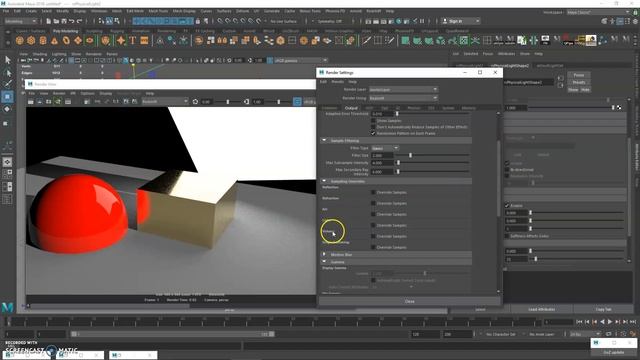Image resolution: width=640 pixels, height=360 pixels.
Task: Switch to the Common tab in Render Settings
Action: coord(330,108)
